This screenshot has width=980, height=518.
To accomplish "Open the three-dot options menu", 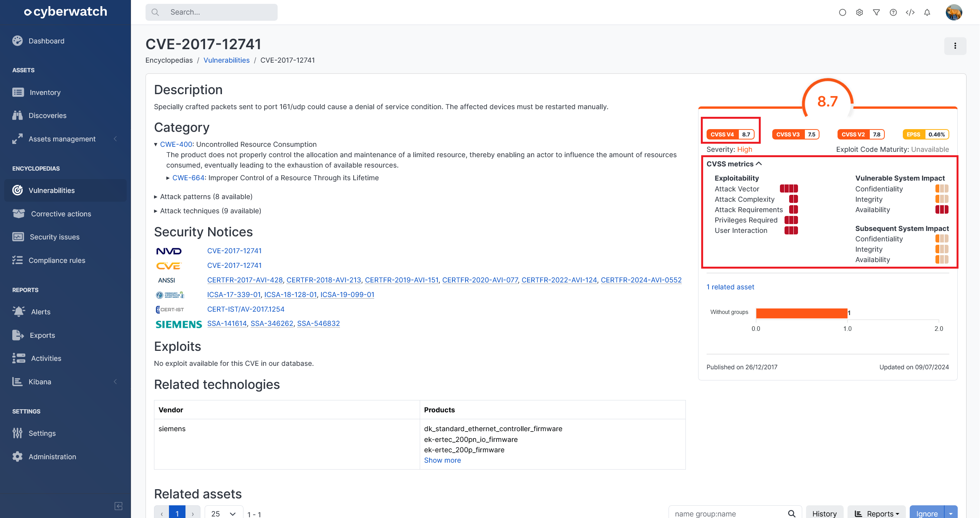I will click(x=955, y=46).
